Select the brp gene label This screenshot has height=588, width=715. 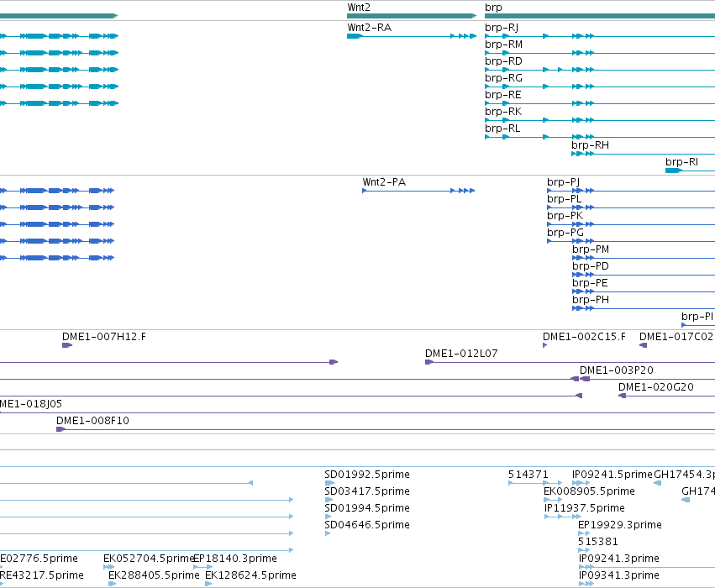tap(493, 8)
